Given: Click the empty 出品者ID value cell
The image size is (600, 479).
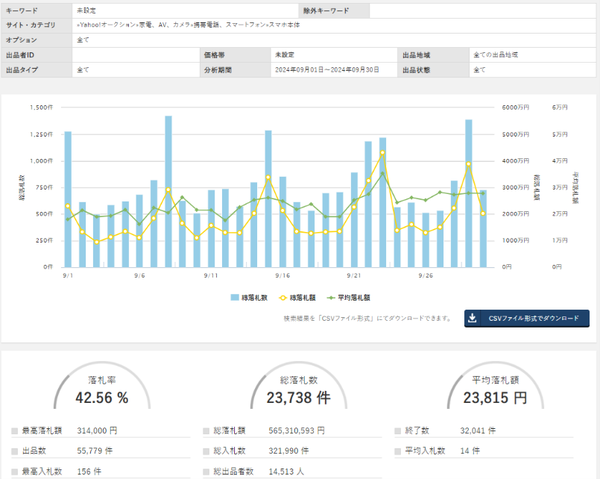Looking at the screenshot, I should 136,55.
